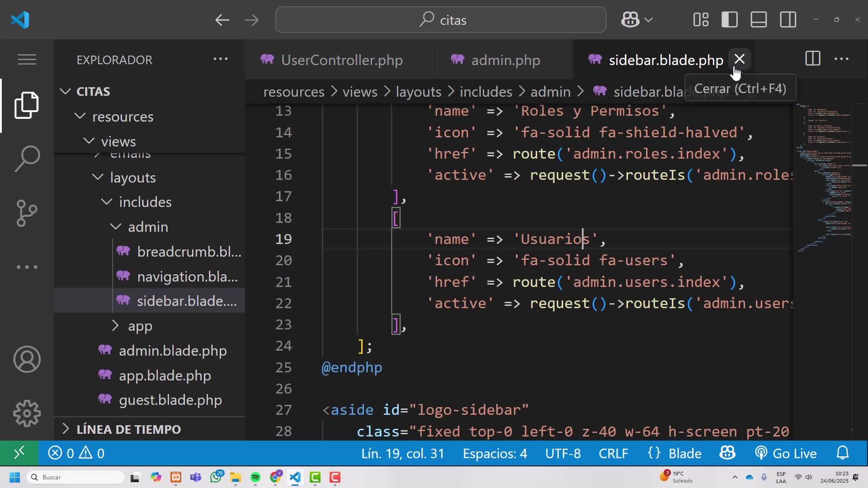868x488 pixels.
Task: Open the remote window indicator
Action: [x=19, y=453]
